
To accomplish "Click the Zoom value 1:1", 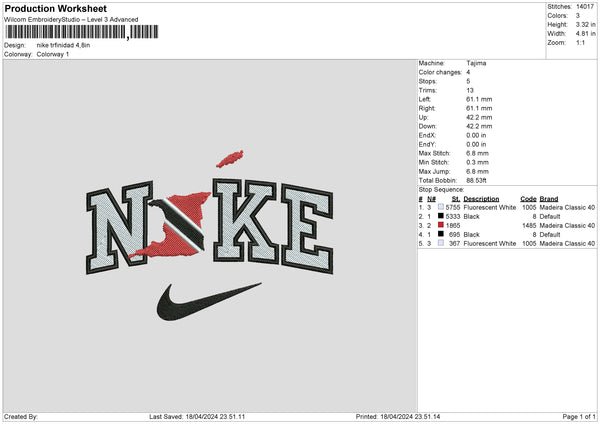I will pyautogui.click(x=580, y=42).
